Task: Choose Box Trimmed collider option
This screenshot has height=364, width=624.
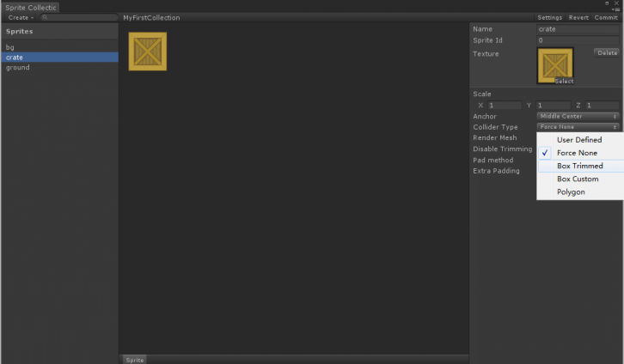Action: click(581, 166)
